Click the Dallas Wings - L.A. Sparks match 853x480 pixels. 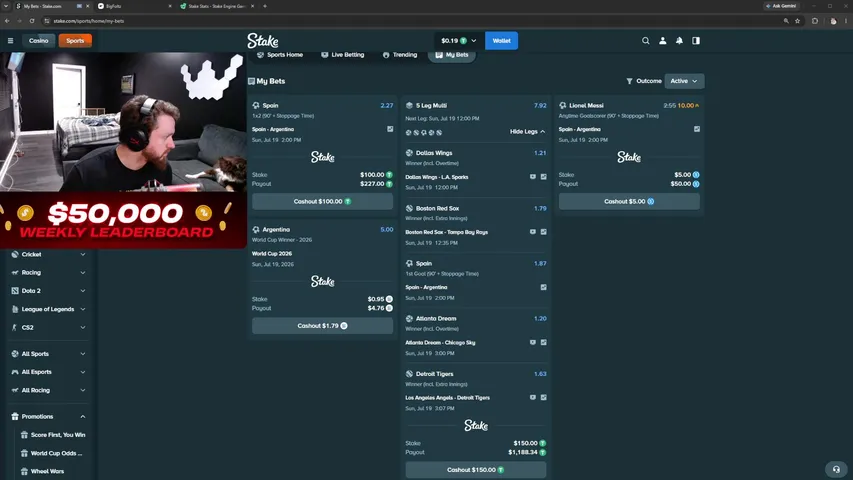tap(437, 177)
